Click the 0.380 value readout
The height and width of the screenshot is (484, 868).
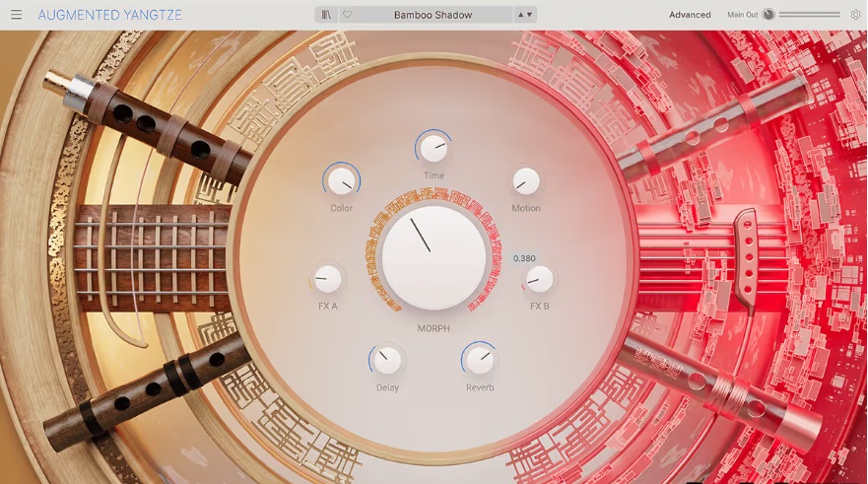pos(524,259)
